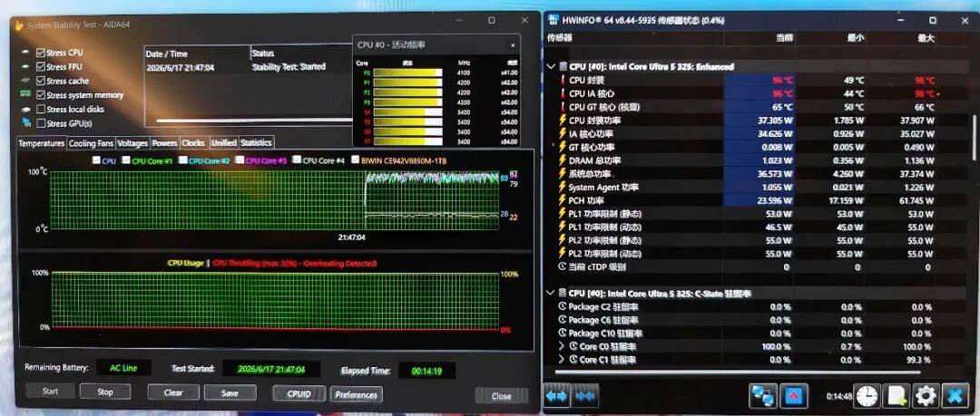
Task: Open AIDA64 Preferences
Action: (357, 395)
